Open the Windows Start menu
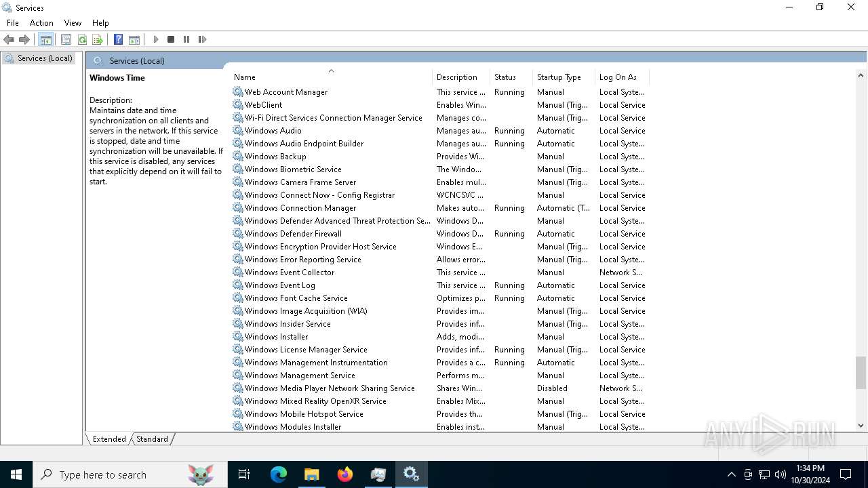The width and height of the screenshot is (868, 488). pyautogui.click(x=16, y=474)
